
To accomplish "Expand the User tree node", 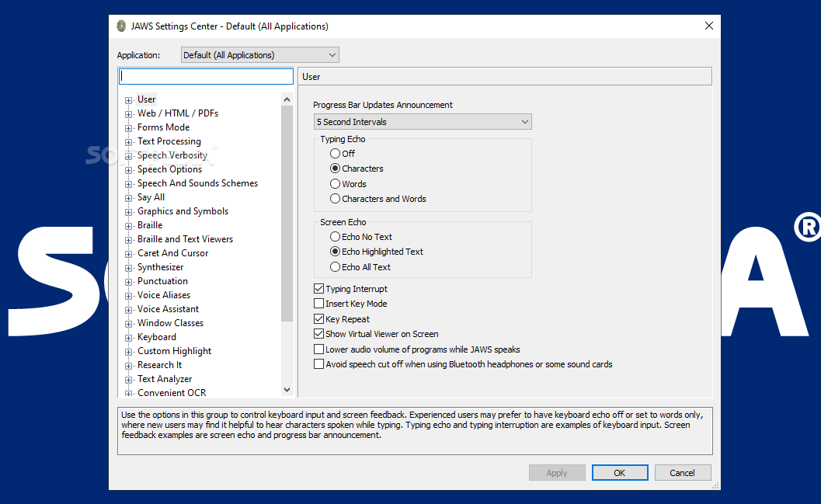I will (128, 100).
